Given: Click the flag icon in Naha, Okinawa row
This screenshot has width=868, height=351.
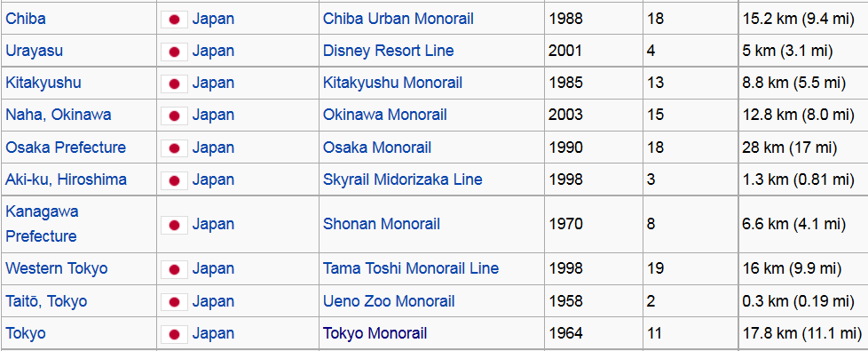Looking at the screenshot, I should 174,116.
